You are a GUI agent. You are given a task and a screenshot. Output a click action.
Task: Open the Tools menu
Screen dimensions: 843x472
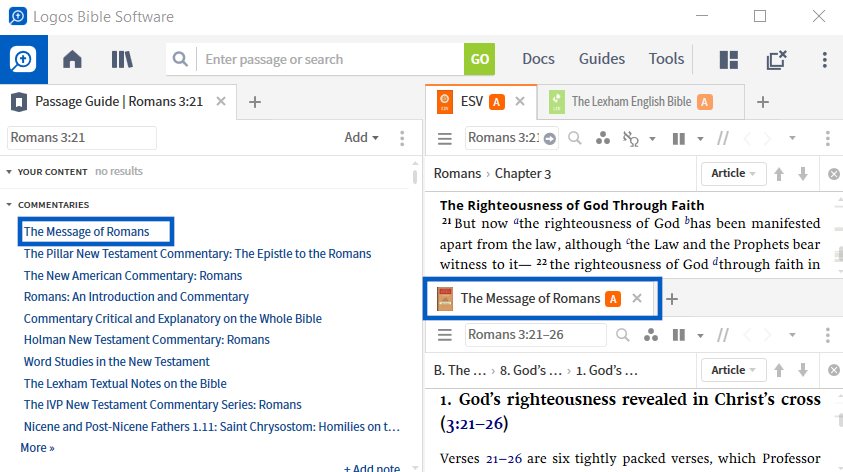click(666, 59)
